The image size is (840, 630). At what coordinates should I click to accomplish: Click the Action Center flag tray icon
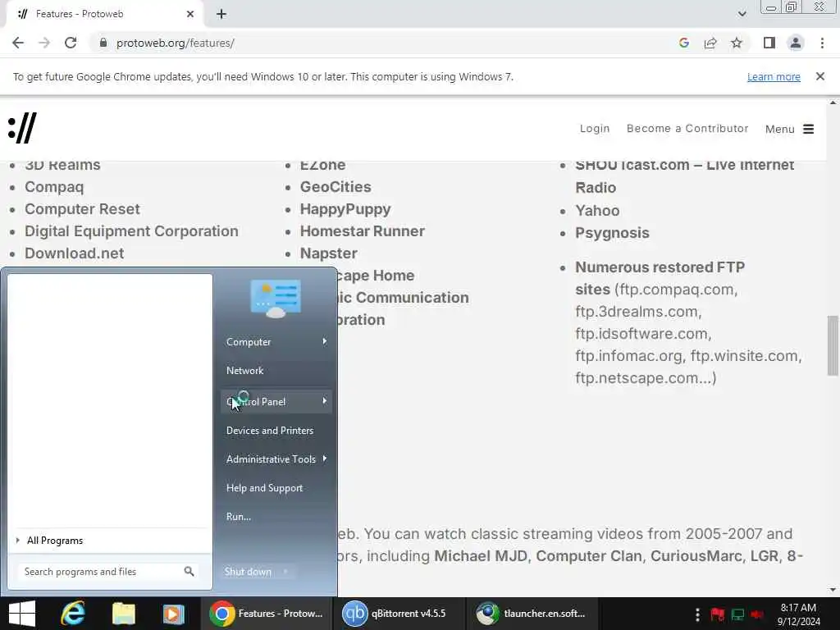(x=717, y=614)
